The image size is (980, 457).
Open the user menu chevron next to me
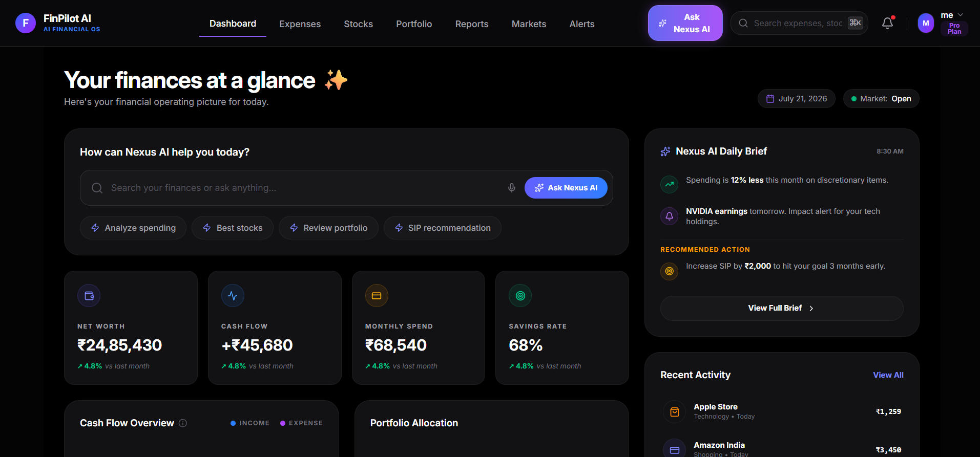[961, 15]
